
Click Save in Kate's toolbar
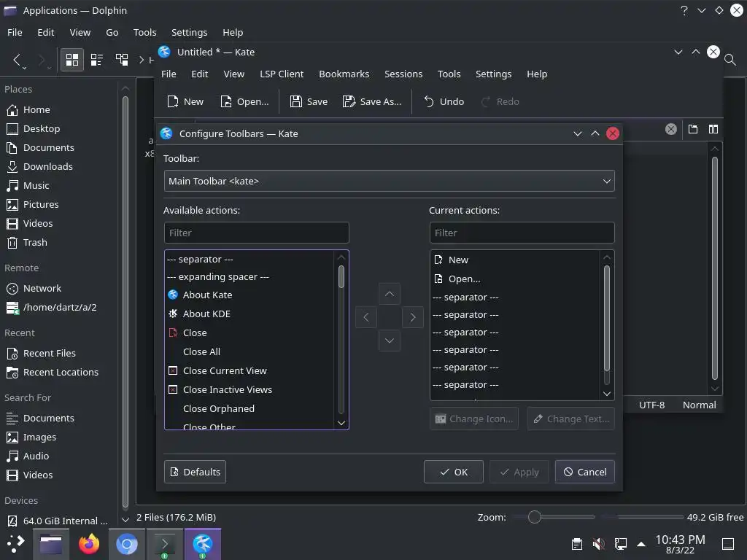pyautogui.click(x=309, y=101)
